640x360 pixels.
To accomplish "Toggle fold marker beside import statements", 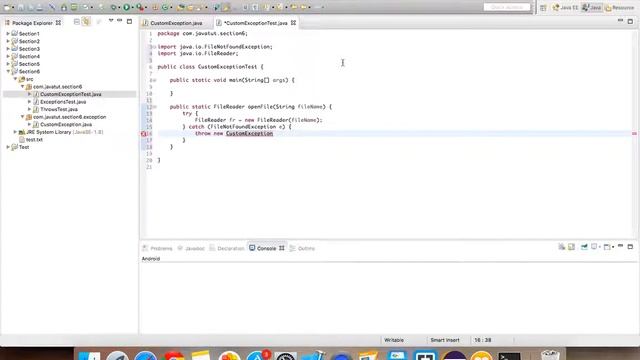I will tap(154, 47).
